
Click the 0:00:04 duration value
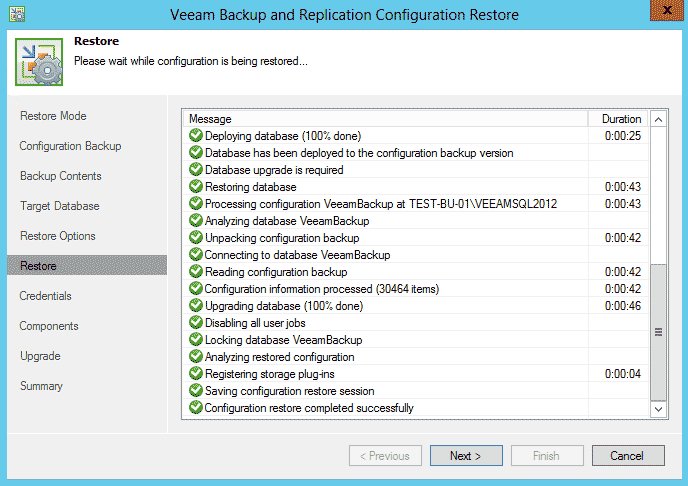[623, 374]
